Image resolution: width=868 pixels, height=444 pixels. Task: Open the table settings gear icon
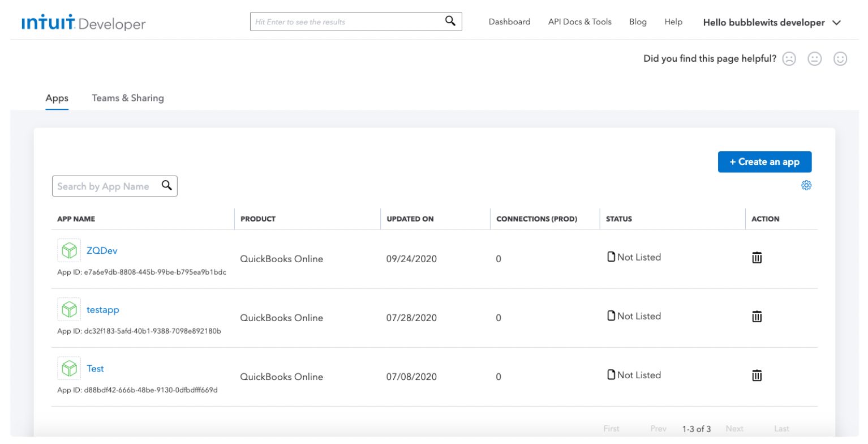[806, 185]
